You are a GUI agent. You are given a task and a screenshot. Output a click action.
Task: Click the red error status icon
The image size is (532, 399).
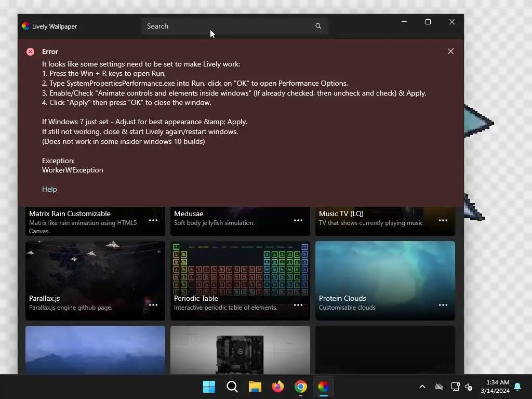tap(31, 51)
